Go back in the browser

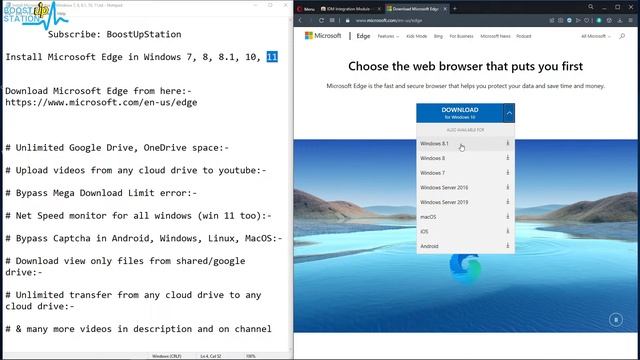click(x=300, y=20)
